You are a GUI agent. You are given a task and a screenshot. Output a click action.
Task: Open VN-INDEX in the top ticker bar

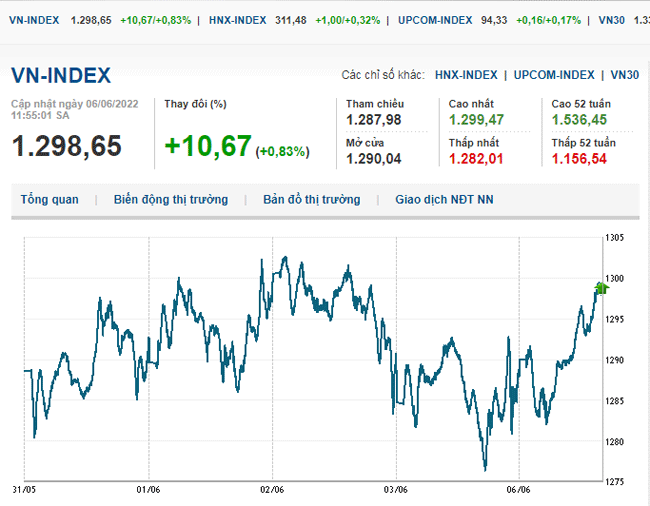click(x=35, y=20)
